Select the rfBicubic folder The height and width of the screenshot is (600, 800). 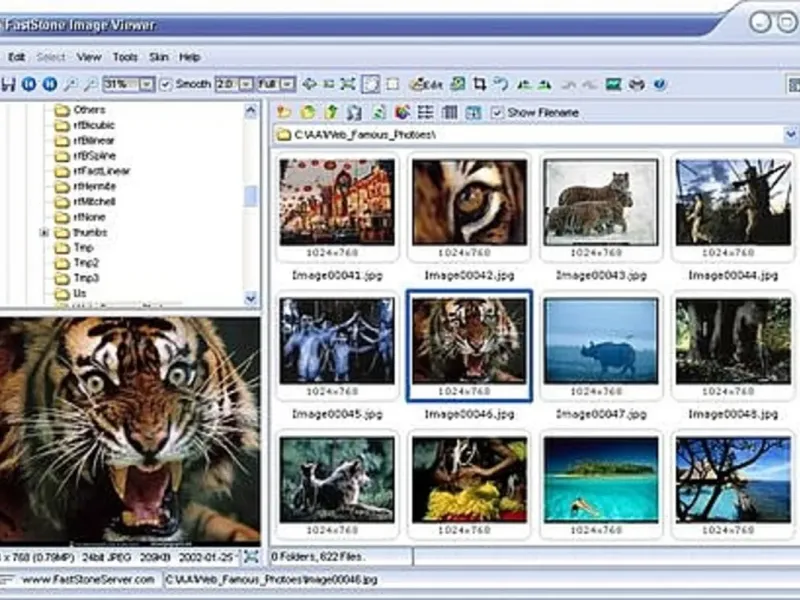[x=94, y=125]
